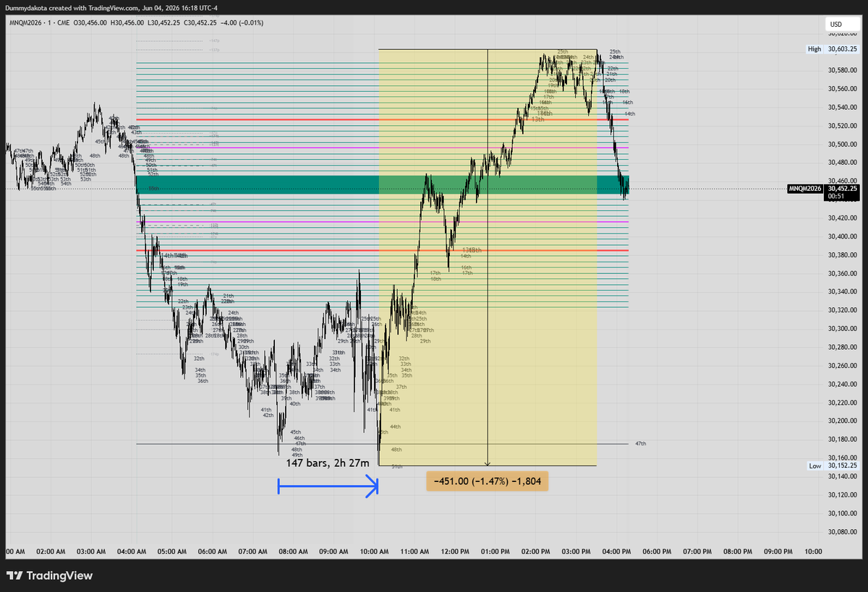Image resolution: width=868 pixels, height=592 pixels.
Task: Click the 30,180.00 price axis label
Action: pyautogui.click(x=843, y=439)
